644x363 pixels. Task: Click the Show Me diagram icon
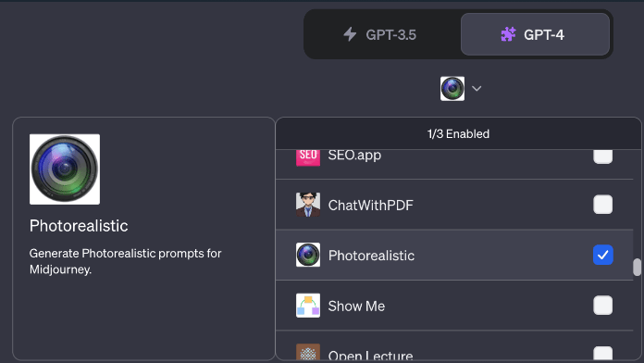coord(308,306)
